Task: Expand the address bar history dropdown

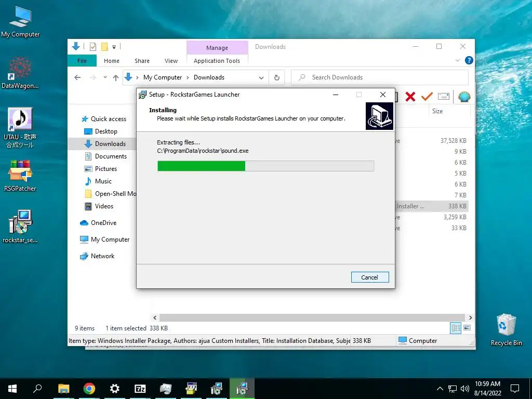Action: click(261, 78)
